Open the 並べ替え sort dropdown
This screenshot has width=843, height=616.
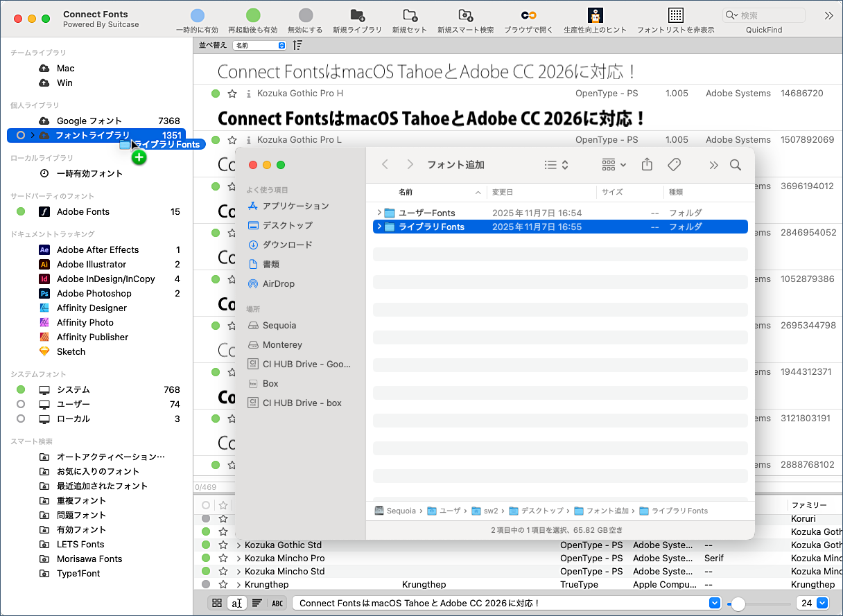click(x=260, y=45)
